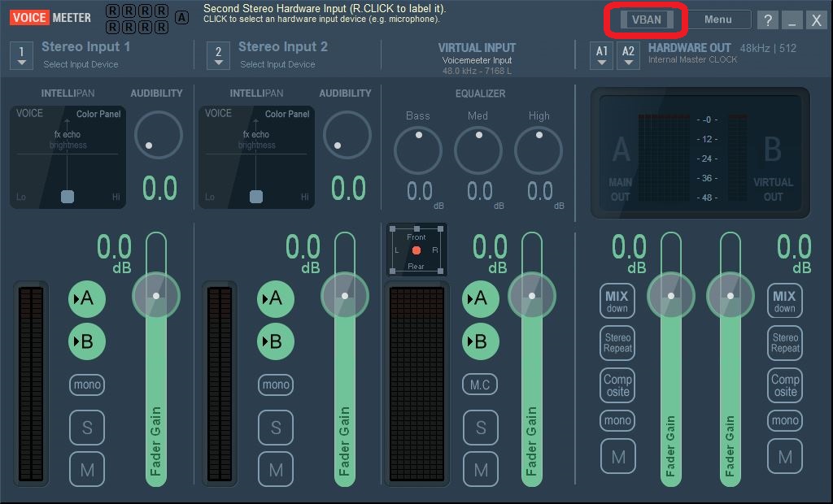Click the High equalizer knob
Viewport: 833px width, 504px height.
click(539, 150)
